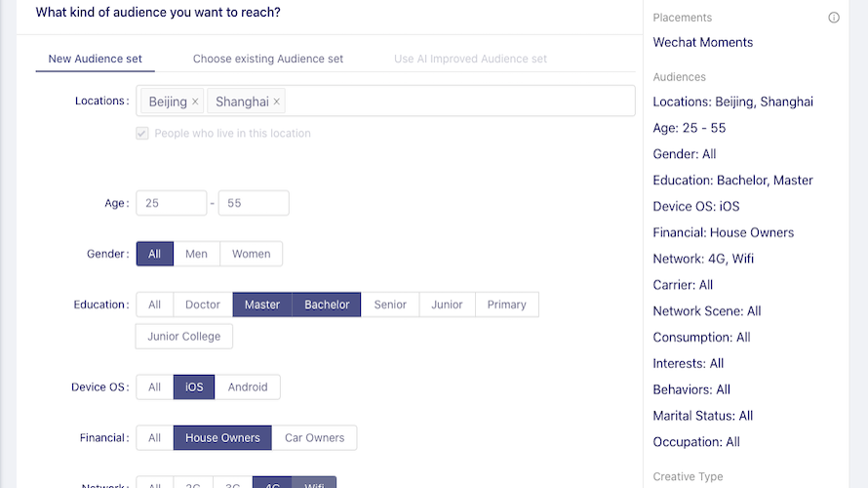Select All for Device OS
This screenshot has width=868, height=488.
coord(155,387)
